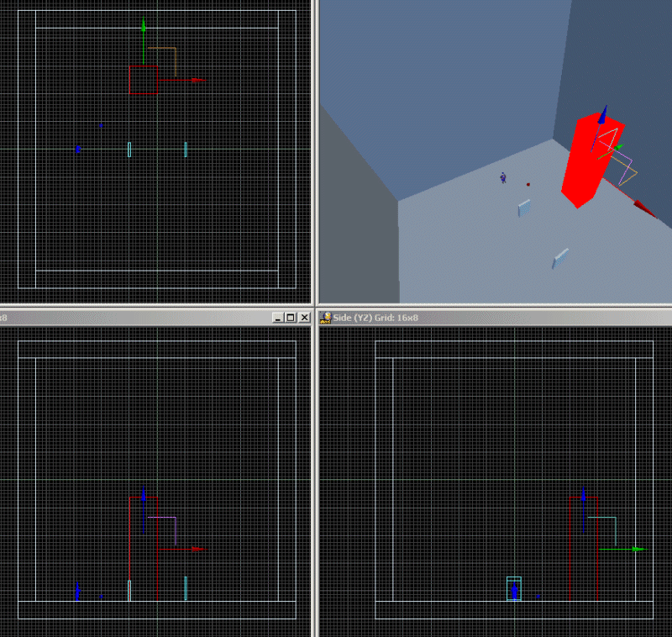Viewport: 672px width, 637px height.
Task: Click the green arrow gizmo in Side view
Action: (638, 549)
